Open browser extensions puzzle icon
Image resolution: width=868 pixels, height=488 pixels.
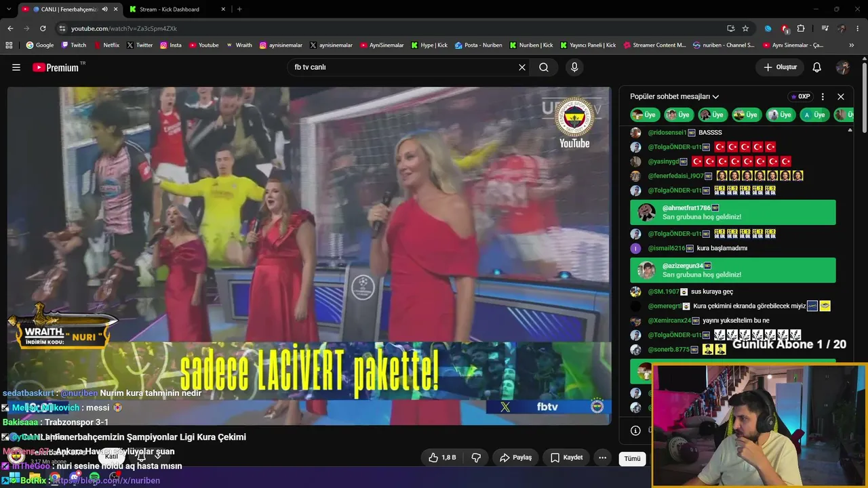801,28
